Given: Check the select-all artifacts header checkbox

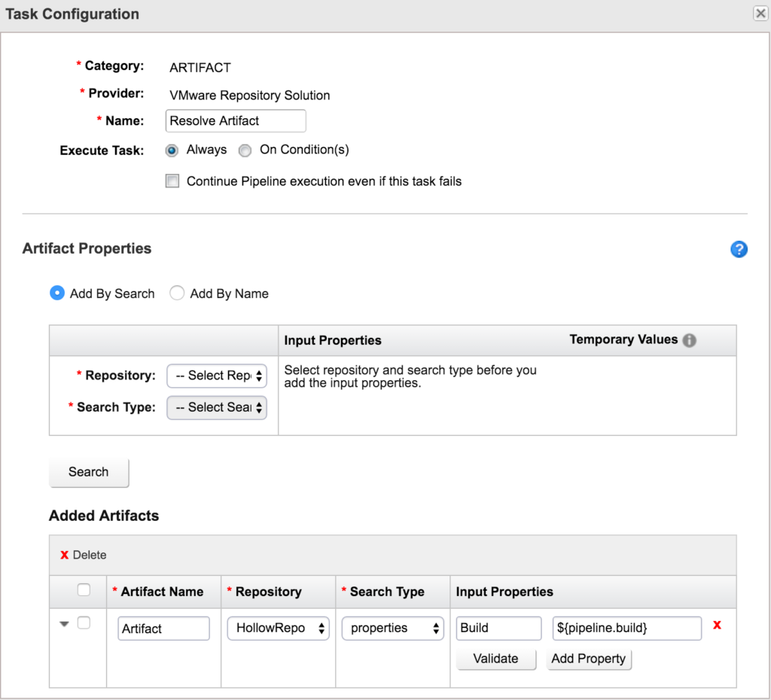Looking at the screenshot, I should pos(84,589).
